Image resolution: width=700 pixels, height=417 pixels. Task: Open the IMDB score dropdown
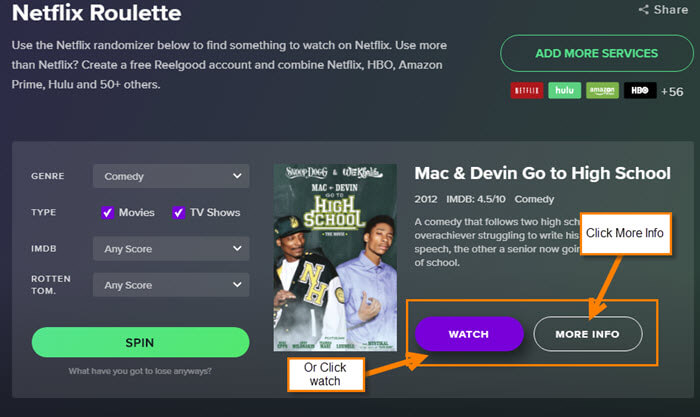pos(171,248)
